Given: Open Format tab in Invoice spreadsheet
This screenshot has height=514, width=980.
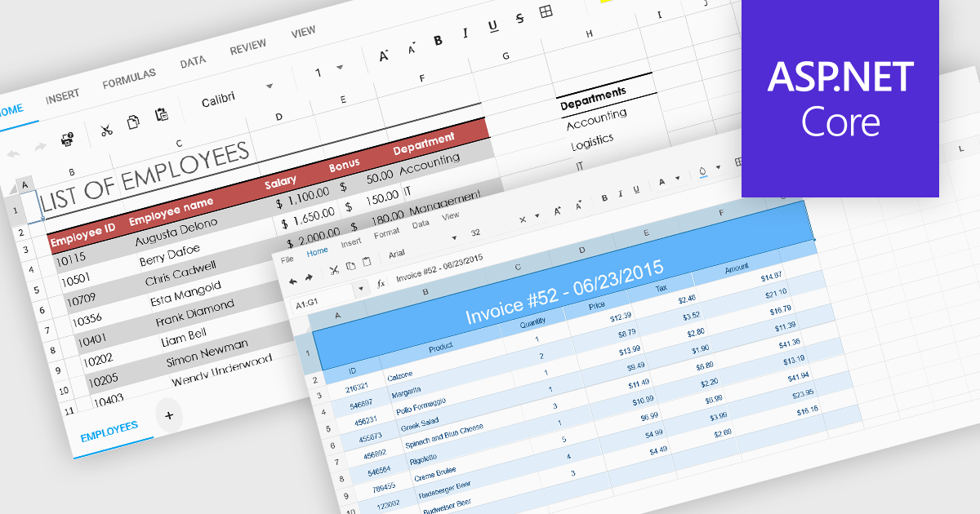Looking at the screenshot, I should point(386,233).
